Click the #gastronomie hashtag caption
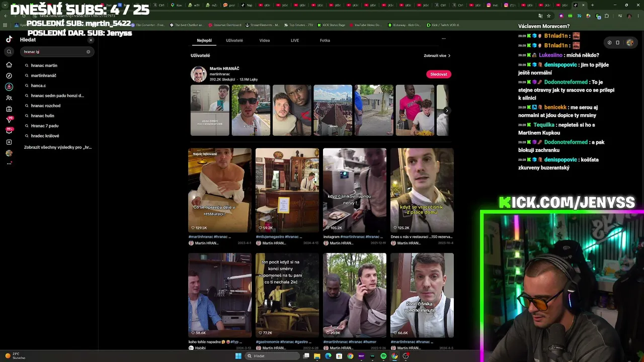The image size is (644, 362). click(x=268, y=342)
